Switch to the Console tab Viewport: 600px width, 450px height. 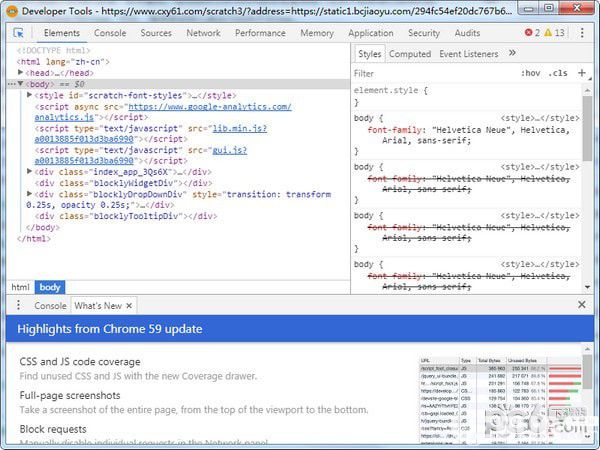pyautogui.click(x=110, y=33)
